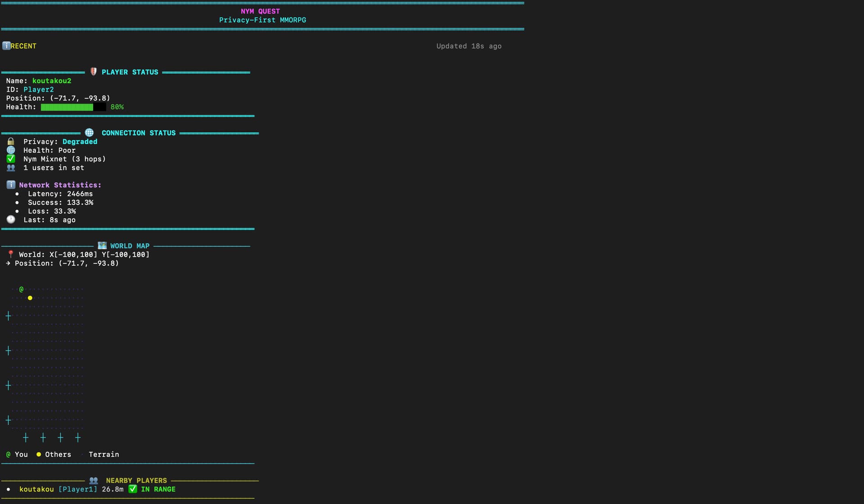Click the player name koutakou2

point(52,81)
